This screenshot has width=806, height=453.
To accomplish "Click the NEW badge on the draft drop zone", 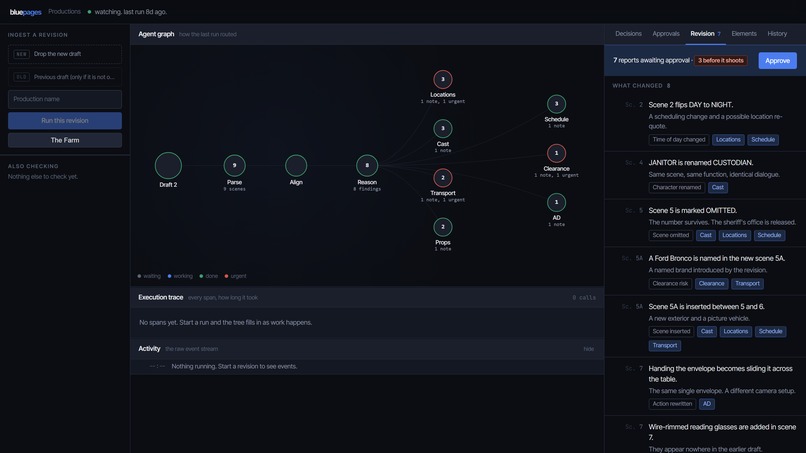I will pyautogui.click(x=21, y=54).
